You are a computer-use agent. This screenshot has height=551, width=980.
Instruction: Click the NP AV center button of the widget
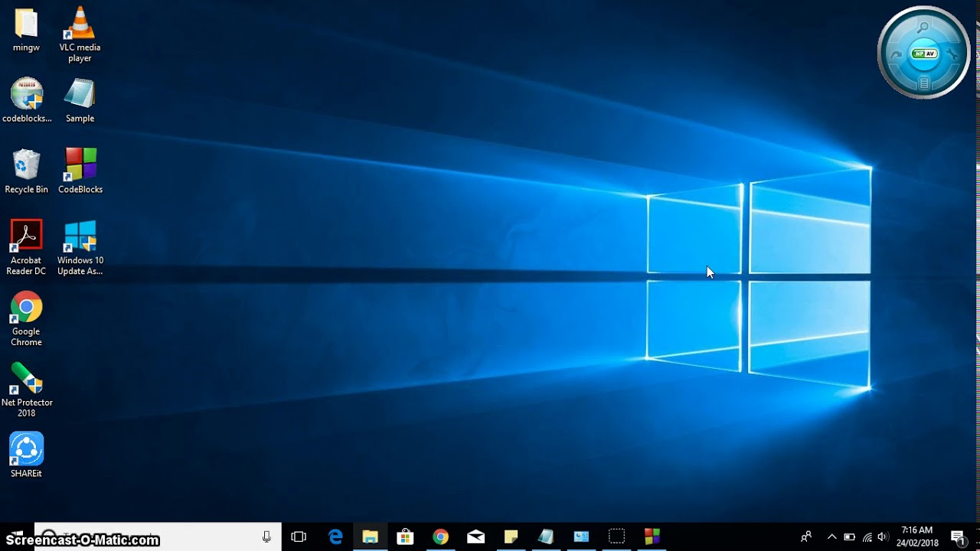[x=923, y=54]
